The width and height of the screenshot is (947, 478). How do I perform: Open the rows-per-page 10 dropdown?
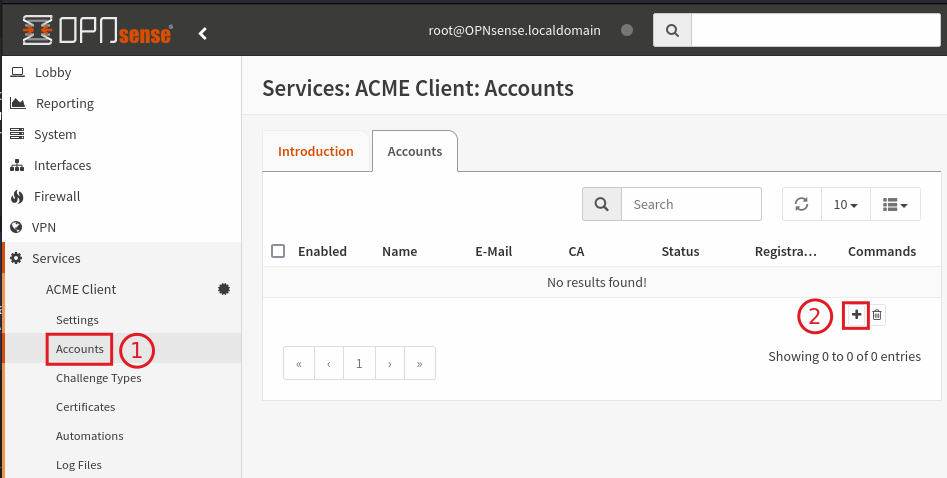pos(845,204)
